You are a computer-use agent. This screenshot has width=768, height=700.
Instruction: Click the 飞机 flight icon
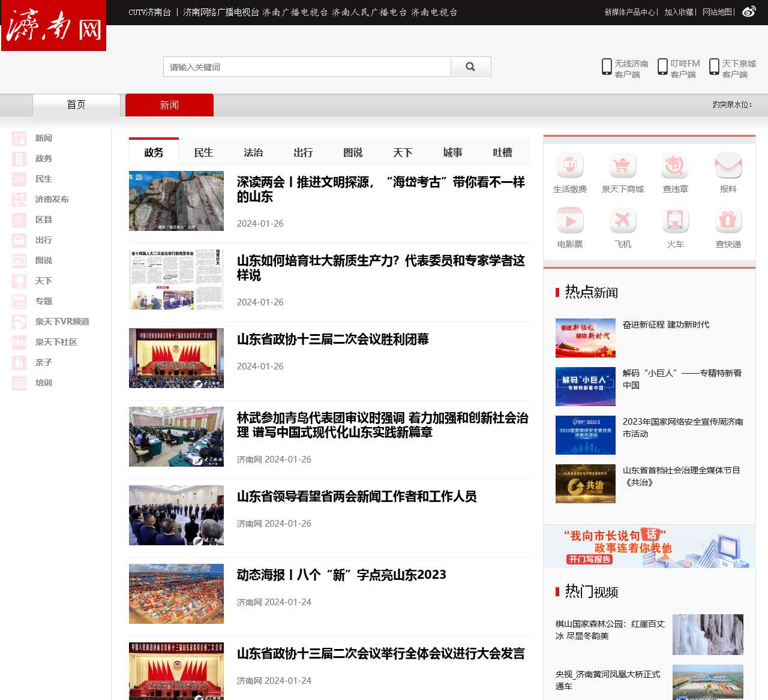coord(622,221)
